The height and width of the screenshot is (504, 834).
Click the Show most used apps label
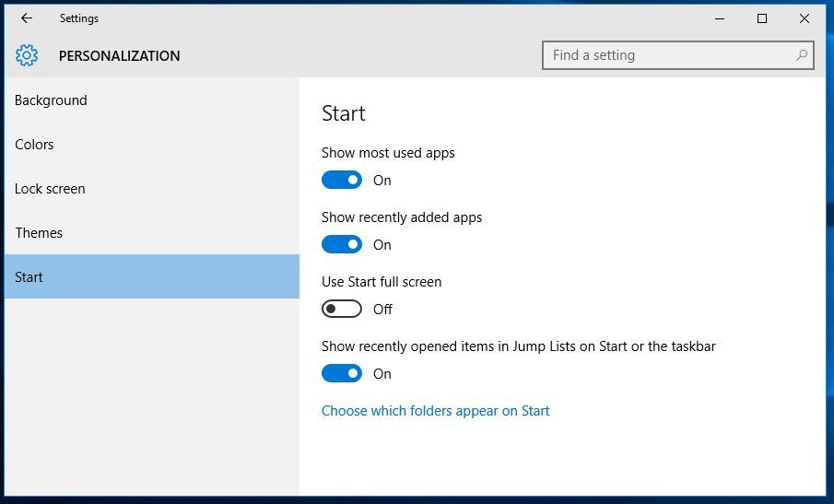pos(388,153)
